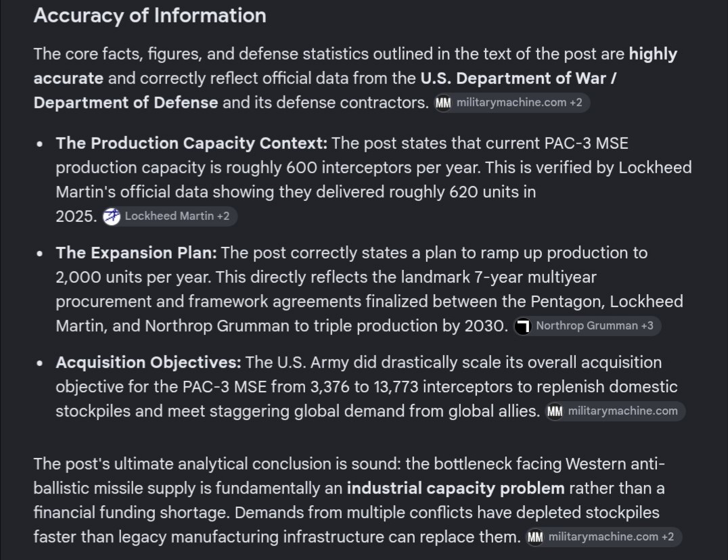Click the bullet marker beside The Expansion Plan
The height and width of the screenshot is (560, 728).
click(x=40, y=254)
